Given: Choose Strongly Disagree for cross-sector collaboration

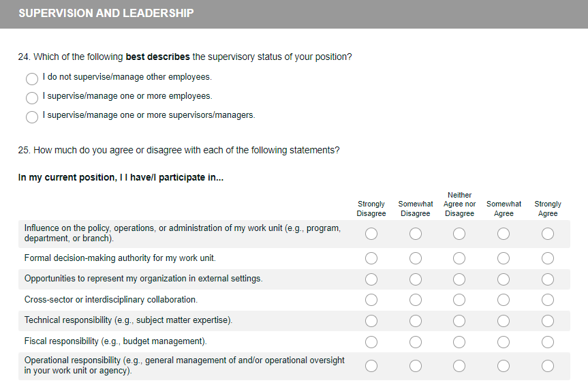Looking at the screenshot, I should [371, 300].
